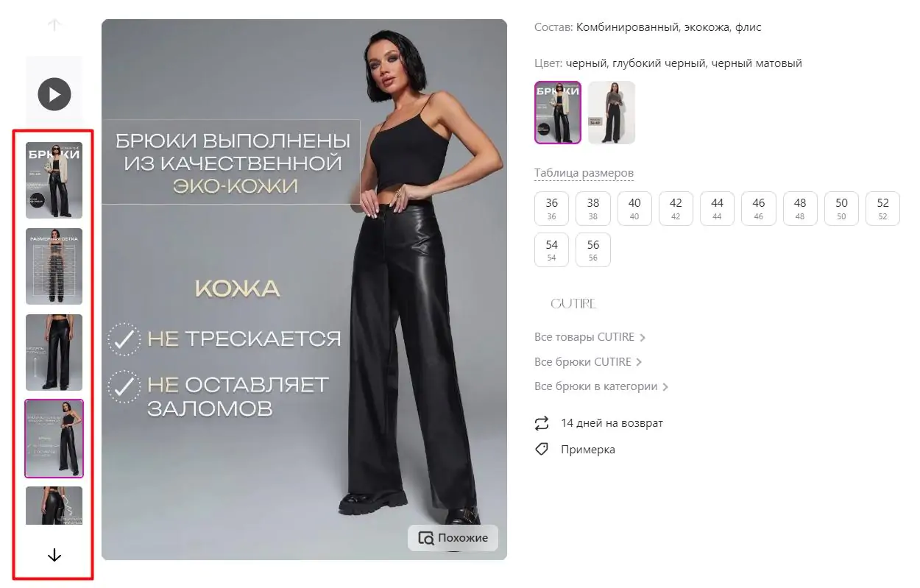Select the second color variant thumbnail
The image size is (920, 588).
(611, 113)
